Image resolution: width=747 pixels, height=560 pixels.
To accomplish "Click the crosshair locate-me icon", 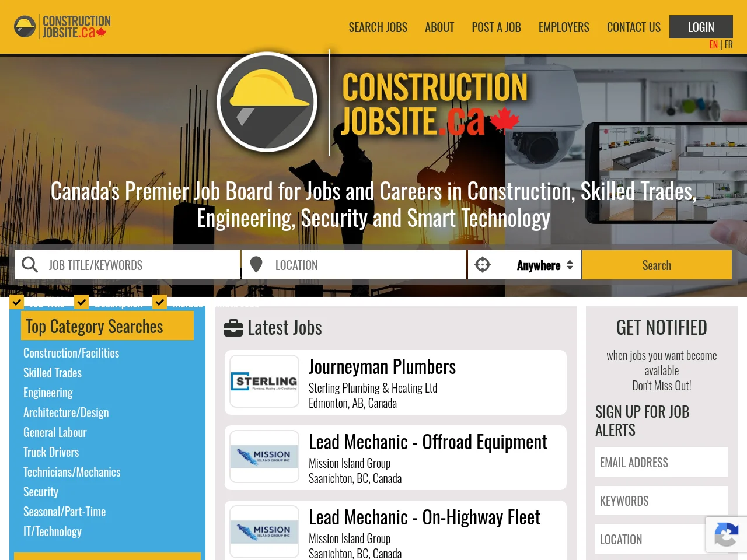I will [x=483, y=265].
